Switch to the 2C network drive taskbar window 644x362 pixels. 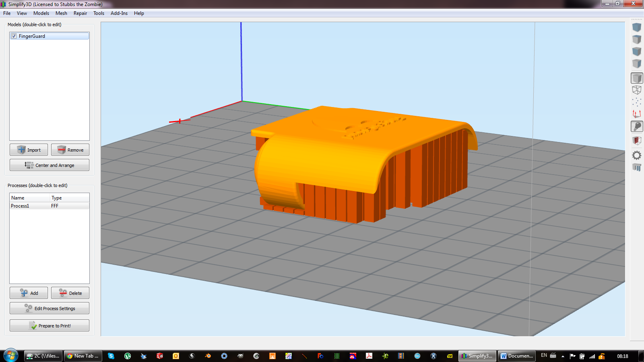(x=42, y=356)
